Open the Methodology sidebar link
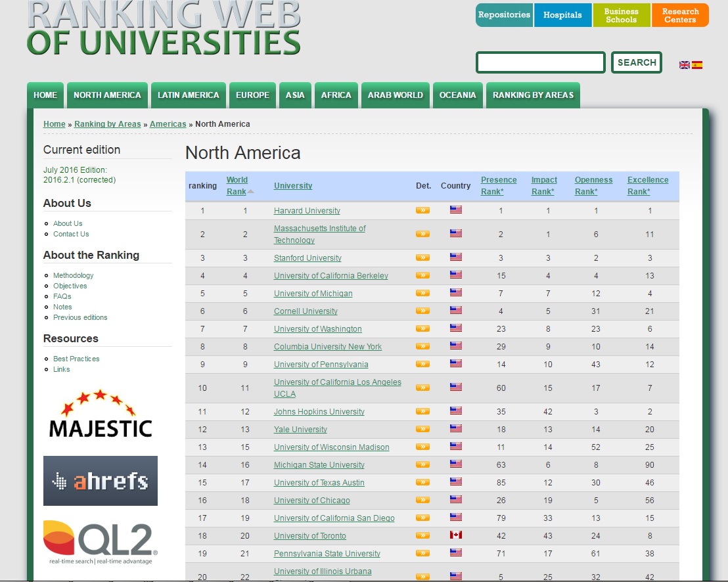The image size is (728, 582). coord(74,275)
